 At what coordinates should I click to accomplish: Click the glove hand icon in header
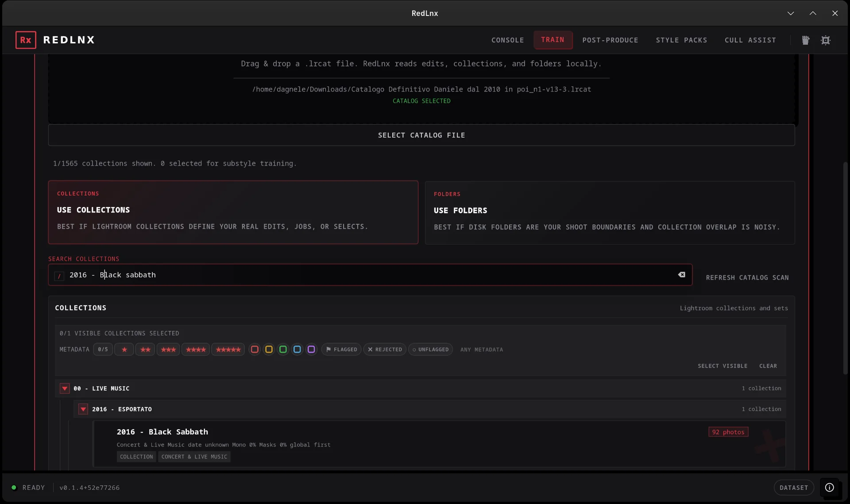(x=806, y=40)
